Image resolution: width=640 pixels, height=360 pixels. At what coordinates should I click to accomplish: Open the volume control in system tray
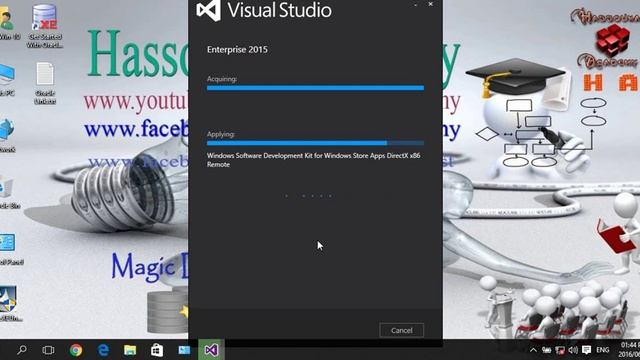[573, 350]
